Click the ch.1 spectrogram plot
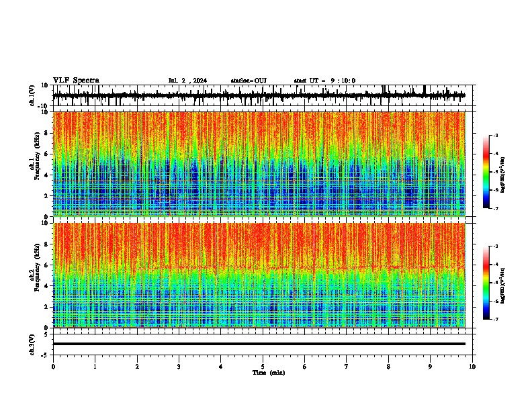The width and height of the screenshot is (532, 411). (259, 164)
